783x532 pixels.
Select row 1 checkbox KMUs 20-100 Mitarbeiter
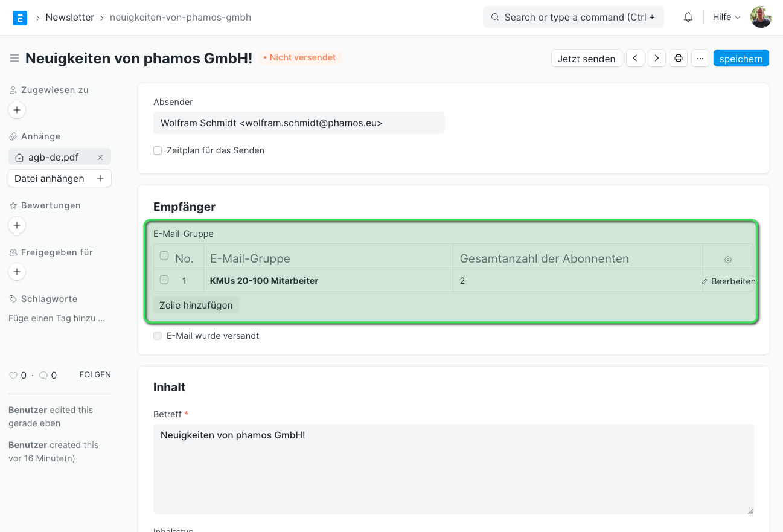pyautogui.click(x=164, y=280)
